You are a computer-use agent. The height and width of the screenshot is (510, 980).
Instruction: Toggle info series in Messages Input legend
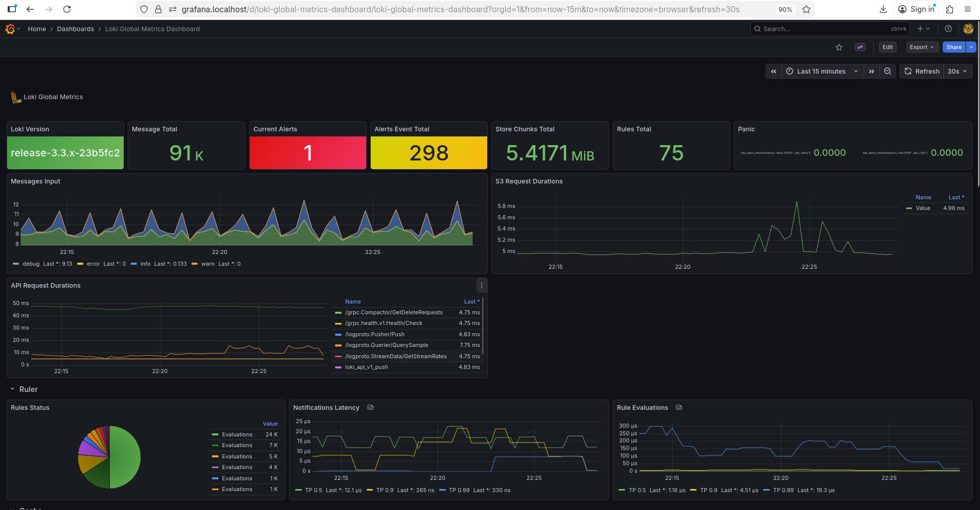145,264
